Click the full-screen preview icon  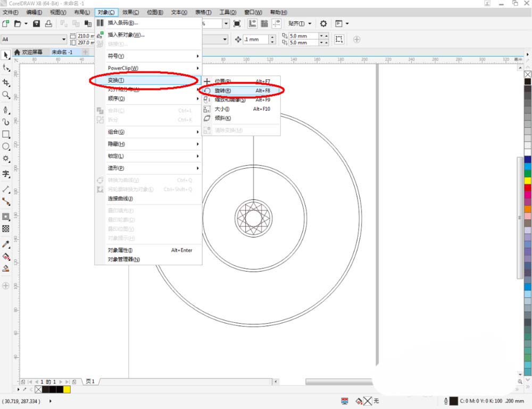click(x=237, y=23)
